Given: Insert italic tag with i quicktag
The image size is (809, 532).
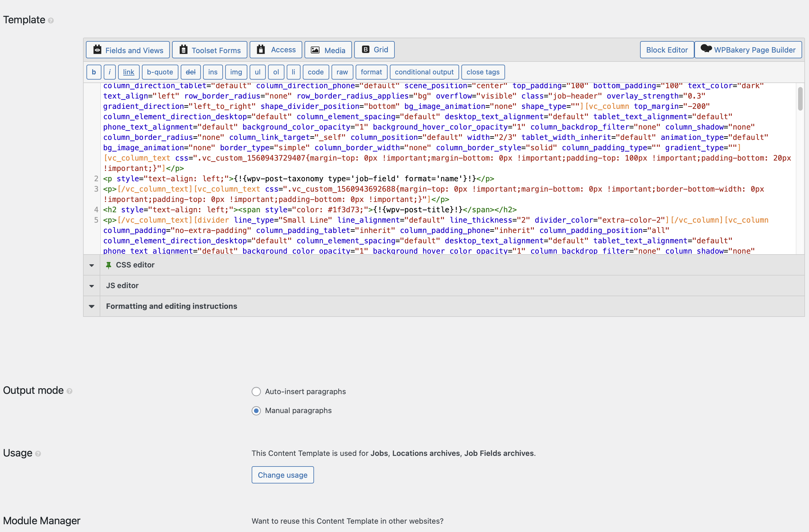Looking at the screenshot, I should (109, 72).
